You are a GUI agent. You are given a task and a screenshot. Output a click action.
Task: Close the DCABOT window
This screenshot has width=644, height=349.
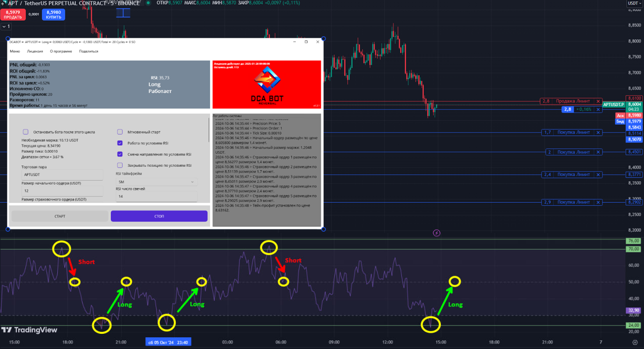[x=318, y=42]
